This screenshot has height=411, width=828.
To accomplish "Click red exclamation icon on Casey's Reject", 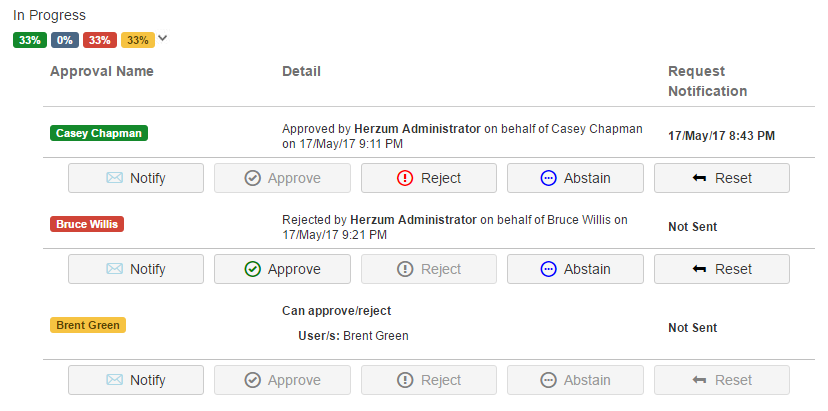I will click(405, 179).
